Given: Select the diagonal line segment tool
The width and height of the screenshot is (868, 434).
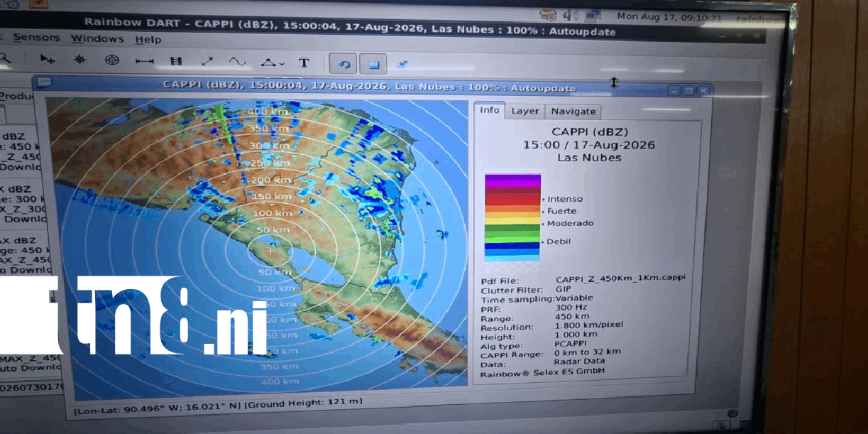Looking at the screenshot, I should pyautogui.click(x=207, y=62).
